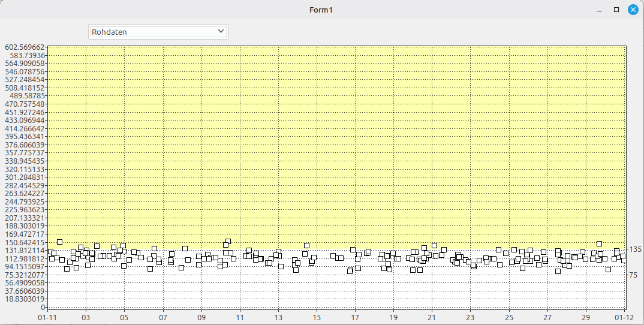This screenshot has height=325, width=644.
Task: Click the 301.284831 y-axis label
Action: (24, 177)
